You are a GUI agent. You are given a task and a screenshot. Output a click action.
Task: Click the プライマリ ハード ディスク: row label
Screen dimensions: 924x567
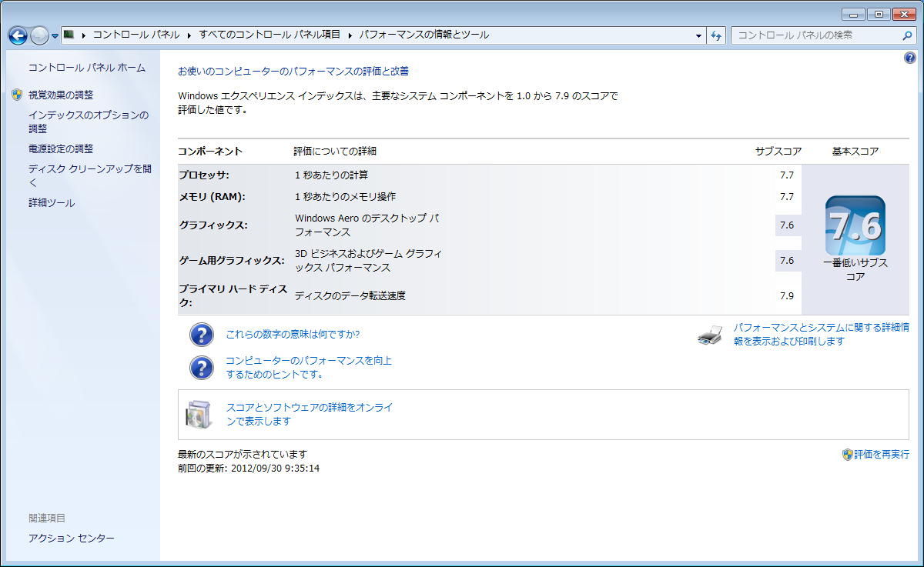[233, 295]
